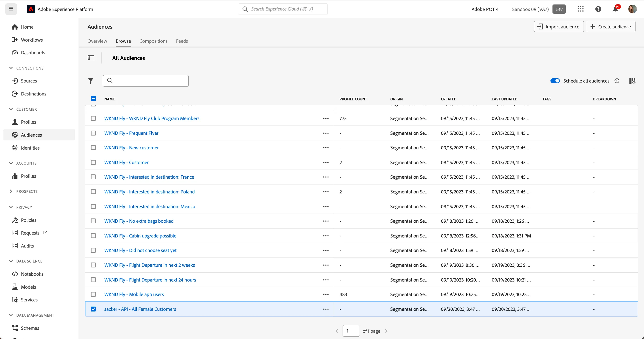This screenshot has width=644, height=339.
Task: Open WKND Fly - Cabin upgrade possible audience
Action: [140, 236]
